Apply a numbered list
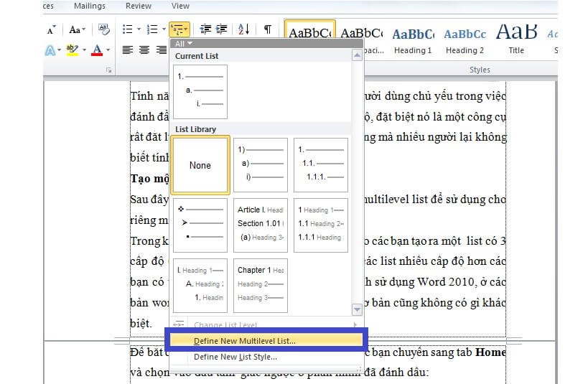This screenshot has height=384, width=588. point(152,29)
